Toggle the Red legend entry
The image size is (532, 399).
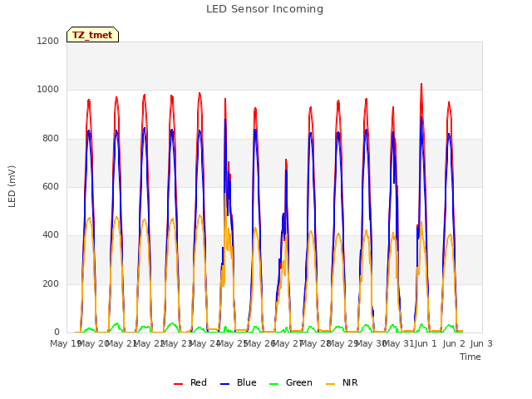pos(190,382)
